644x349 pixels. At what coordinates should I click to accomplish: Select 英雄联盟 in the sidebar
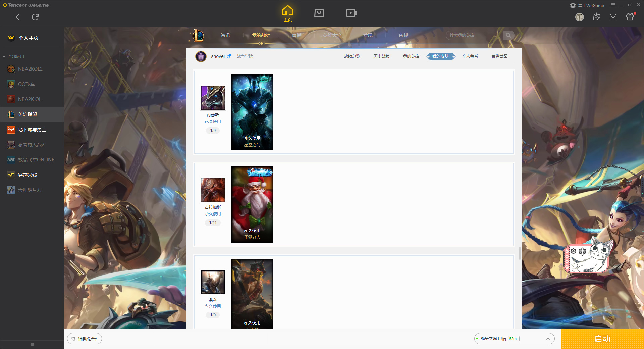point(32,114)
